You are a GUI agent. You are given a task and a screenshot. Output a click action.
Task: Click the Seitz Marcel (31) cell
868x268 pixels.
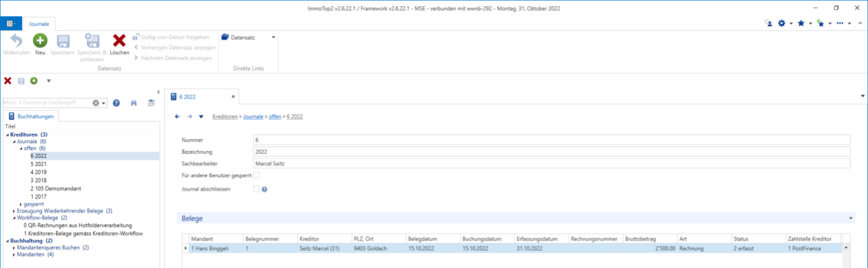(324, 248)
